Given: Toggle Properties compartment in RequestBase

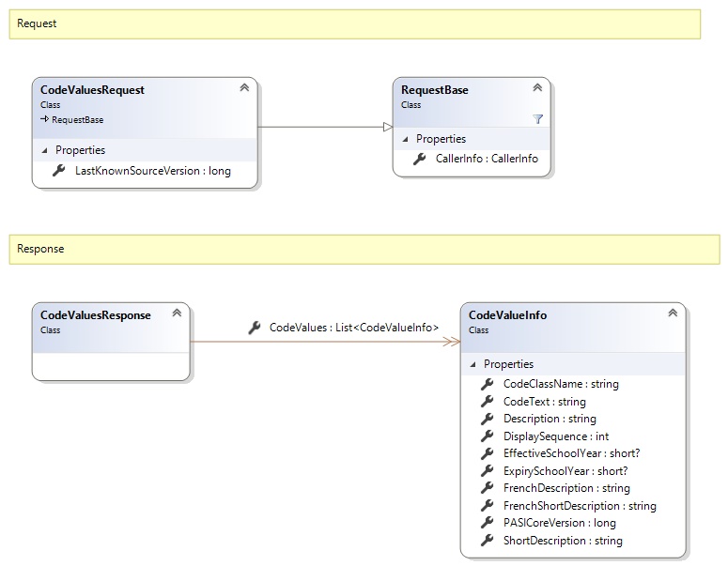Looking at the screenshot, I should point(406,139).
